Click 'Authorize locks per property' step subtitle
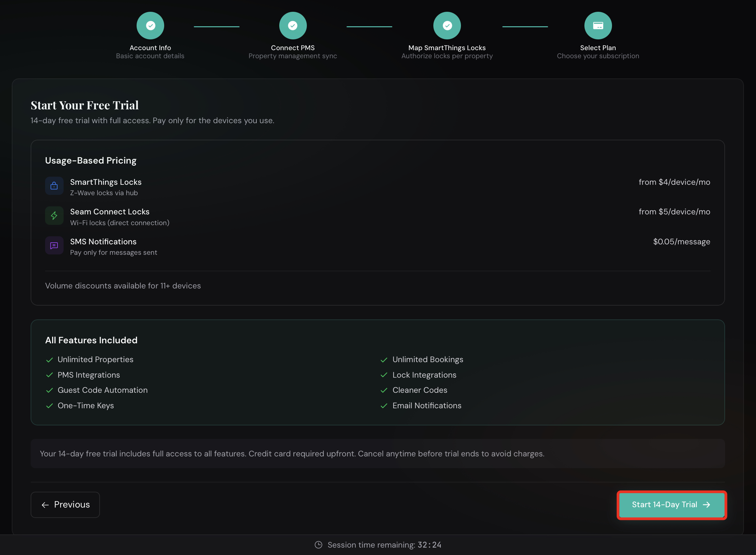 point(447,56)
